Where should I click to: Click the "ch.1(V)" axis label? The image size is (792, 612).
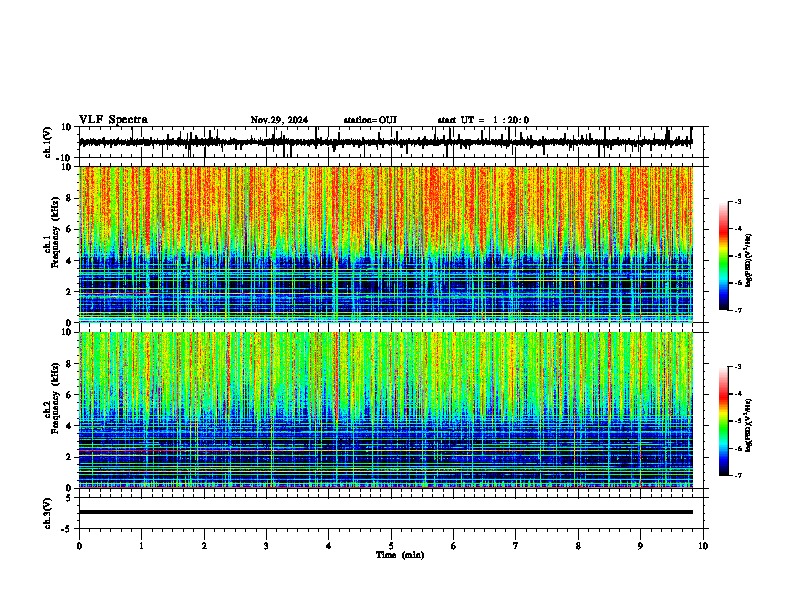tap(49, 142)
